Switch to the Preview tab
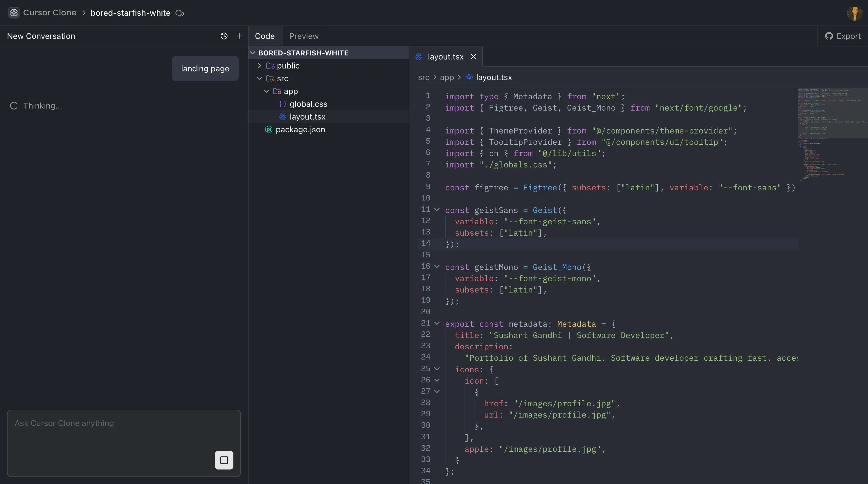The height and width of the screenshot is (484, 868). pyautogui.click(x=304, y=36)
